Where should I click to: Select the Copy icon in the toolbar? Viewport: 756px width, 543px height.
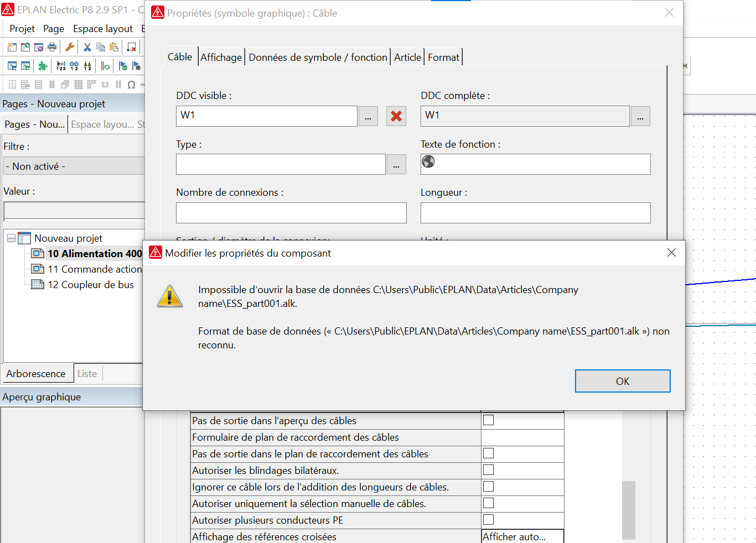[x=101, y=47]
